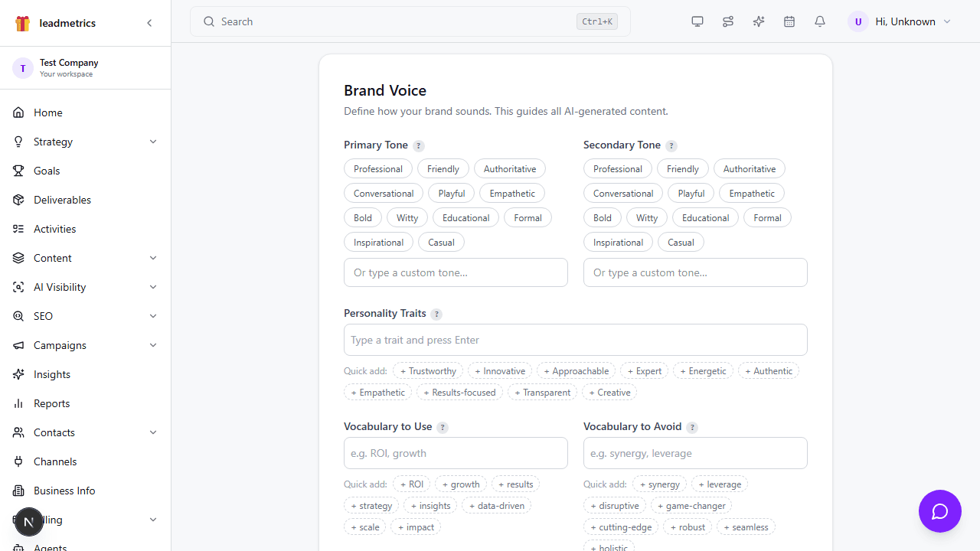980x551 pixels.
Task: Quick add synergy to avoid list
Action: [660, 484]
